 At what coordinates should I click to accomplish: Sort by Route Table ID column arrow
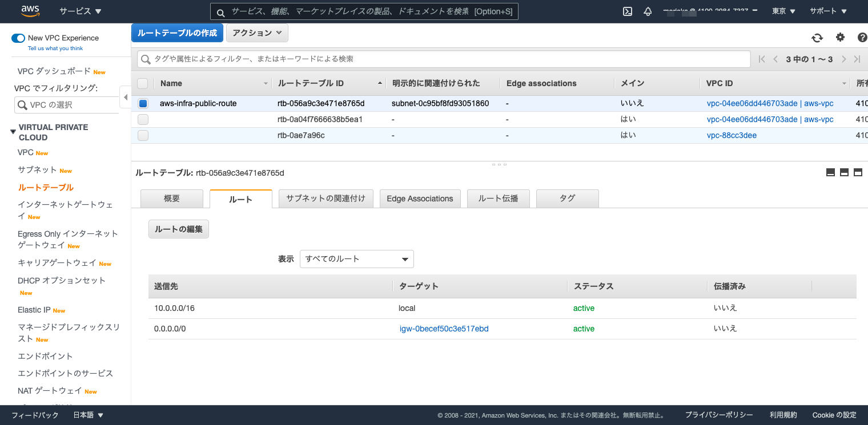tap(380, 83)
